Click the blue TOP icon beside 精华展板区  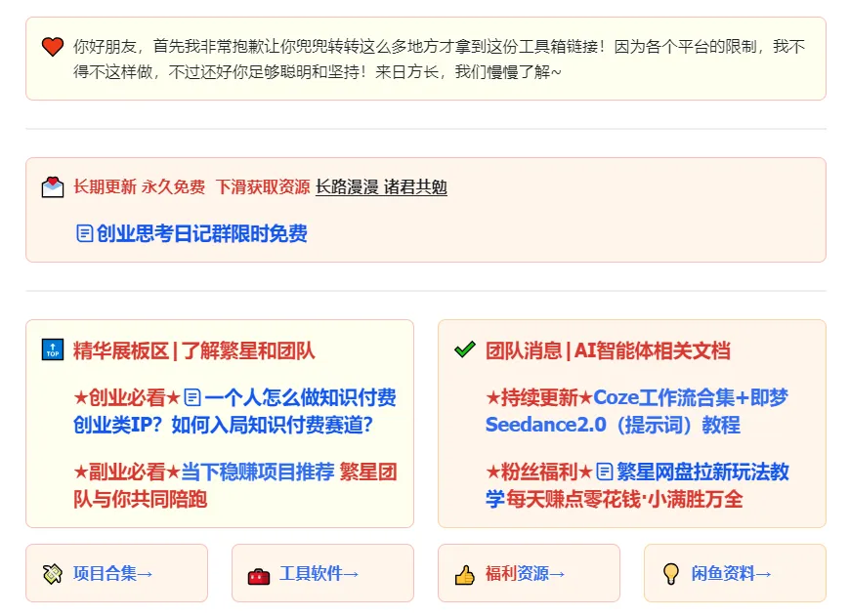click(53, 350)
